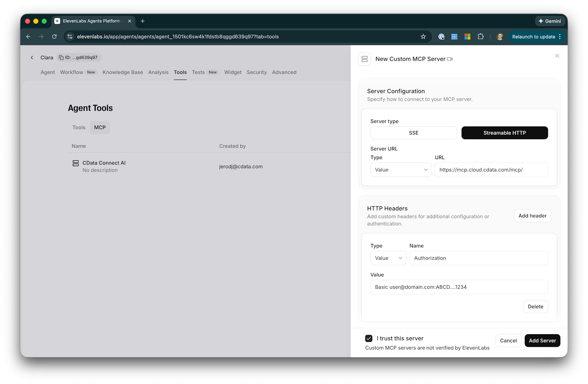Screen dimensions: 588x384
Task: Open the HTTP header Type dropdown
Action: [388, 258]
